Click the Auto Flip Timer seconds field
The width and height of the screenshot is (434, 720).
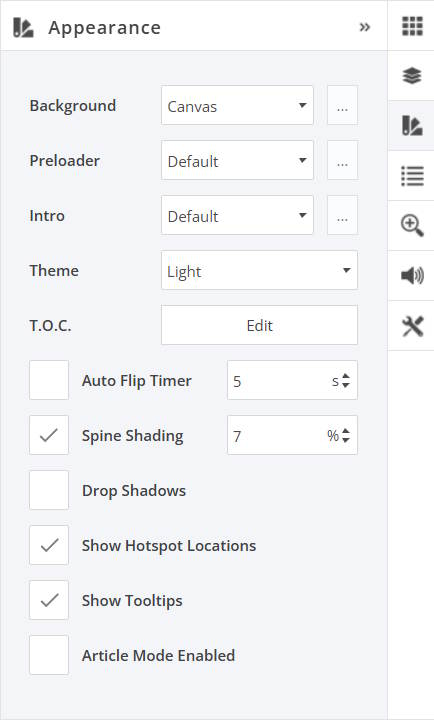point(292,380)
